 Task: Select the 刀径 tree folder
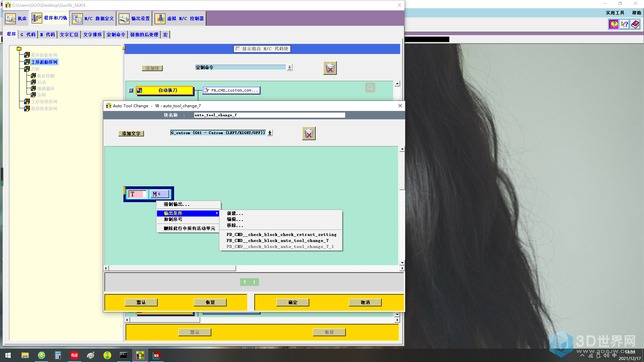pos(35,69)
